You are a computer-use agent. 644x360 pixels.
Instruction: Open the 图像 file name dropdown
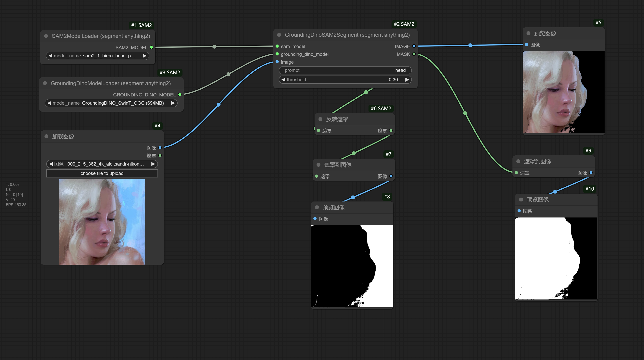102,164
